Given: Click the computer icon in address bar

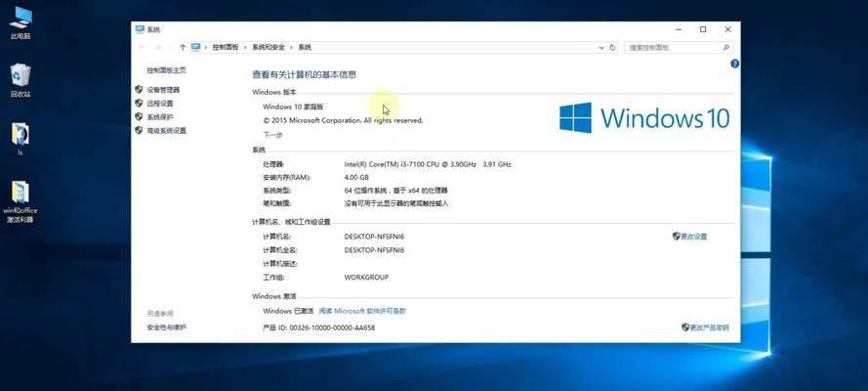Looking at the screenshot, I should pyautogui.click(x=196, y=48).
